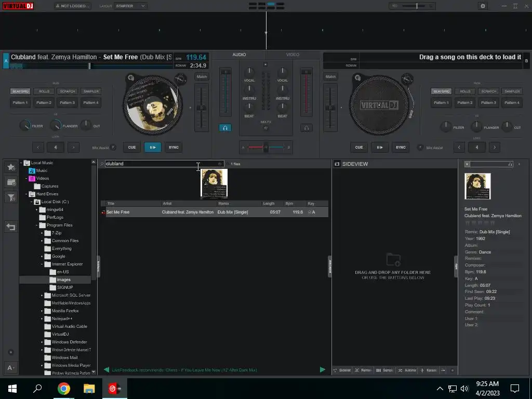Click the crossfader slider

click(266, 147)
